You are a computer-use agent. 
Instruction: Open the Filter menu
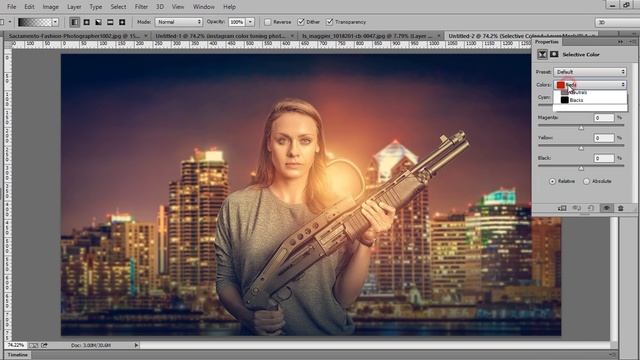tap(141, 7)
